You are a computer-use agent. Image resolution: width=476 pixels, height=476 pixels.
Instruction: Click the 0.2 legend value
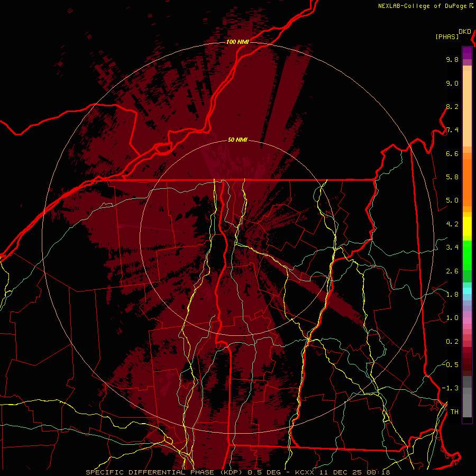452,342
